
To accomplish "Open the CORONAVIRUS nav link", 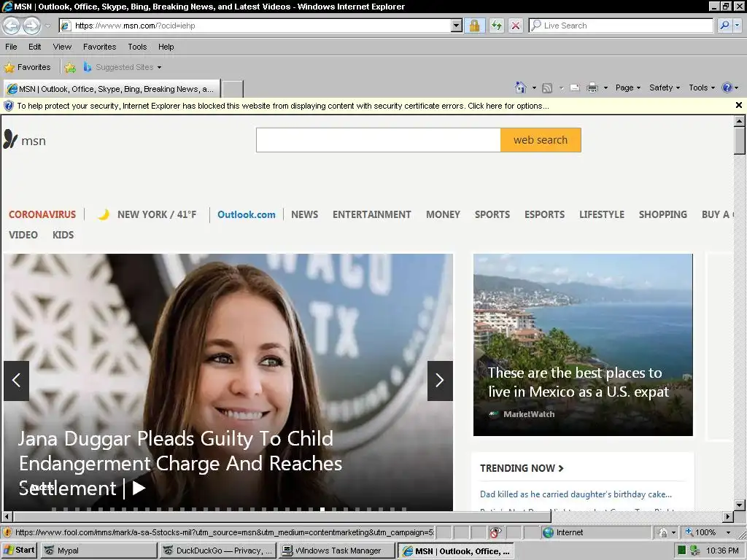I will click(42, 214).
